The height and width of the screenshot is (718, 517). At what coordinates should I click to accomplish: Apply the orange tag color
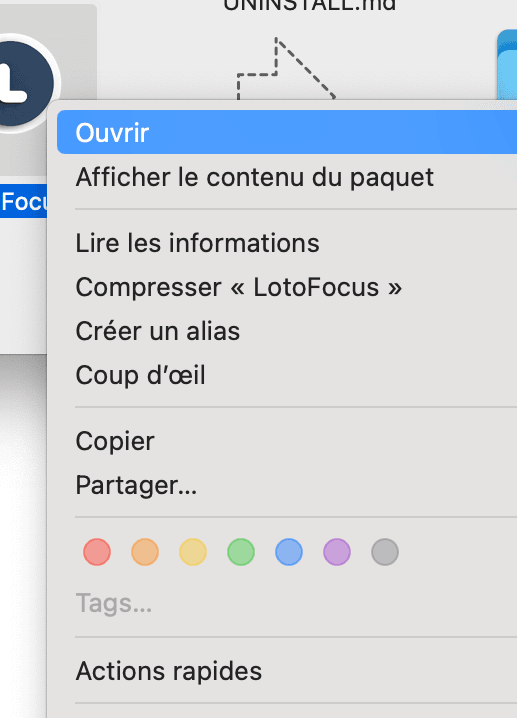145,552
